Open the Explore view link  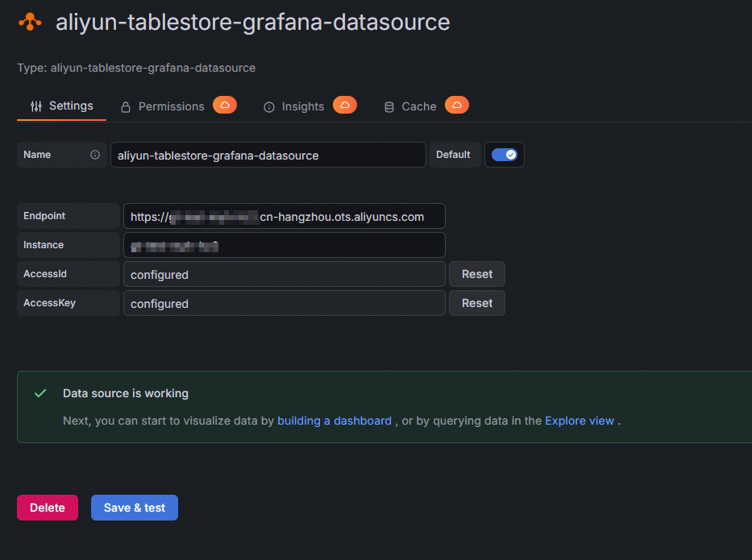(580, 421)
